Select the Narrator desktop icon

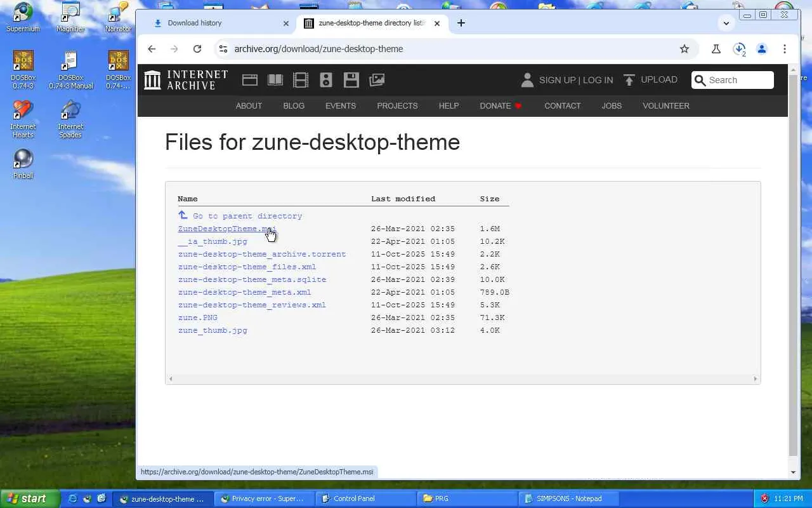point(118,18)
